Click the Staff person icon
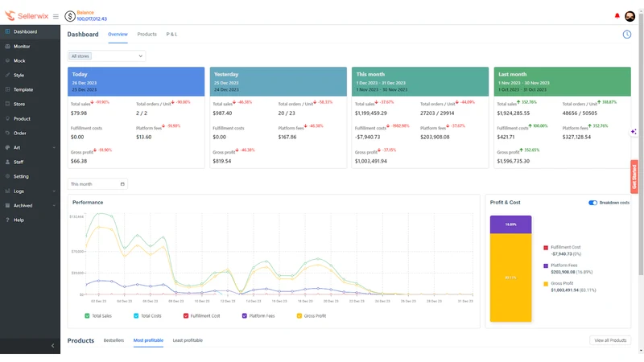 click(7, 162)
